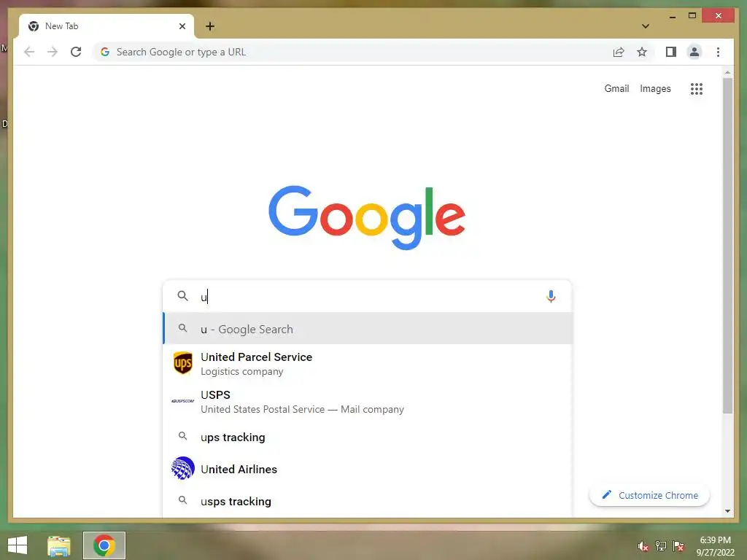Click the network tray icon
The width and height of the screenshot is (747, 560).
[660, 546]
